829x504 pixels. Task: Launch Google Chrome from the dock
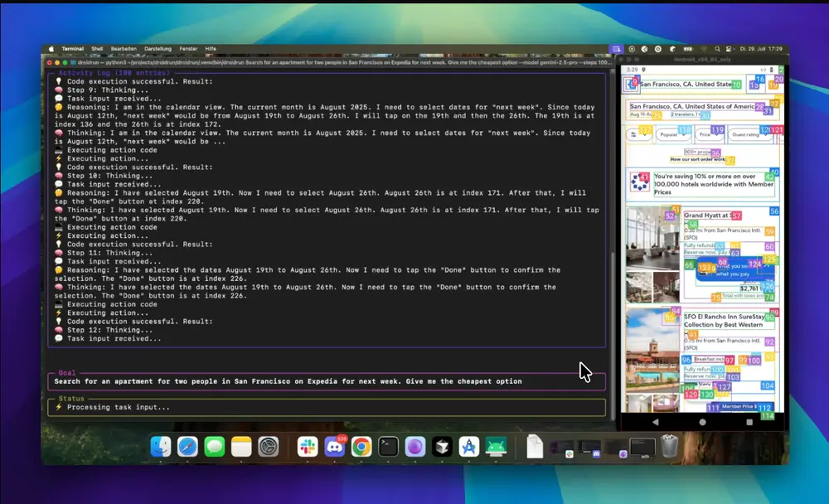[x=361, y=447]
